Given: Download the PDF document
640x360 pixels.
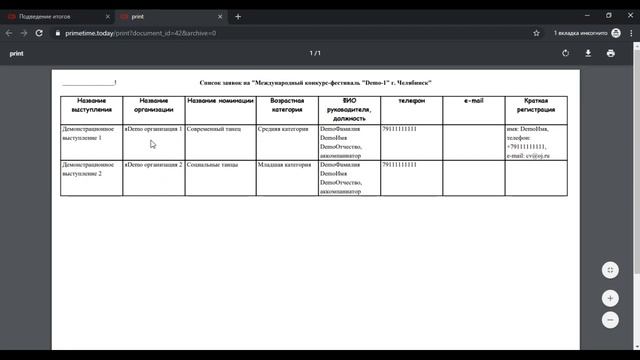Looking at the screenshot, I should click(588, 53).
